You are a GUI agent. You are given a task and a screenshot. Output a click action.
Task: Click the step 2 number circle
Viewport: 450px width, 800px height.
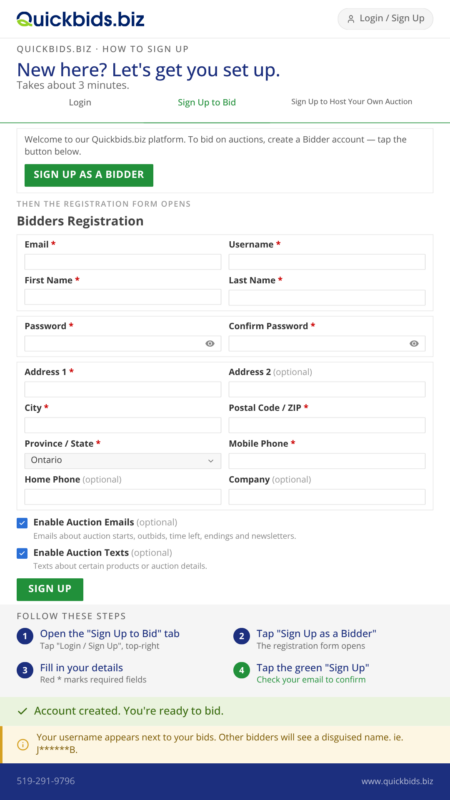pyautogui.click(x=241, y=636)
